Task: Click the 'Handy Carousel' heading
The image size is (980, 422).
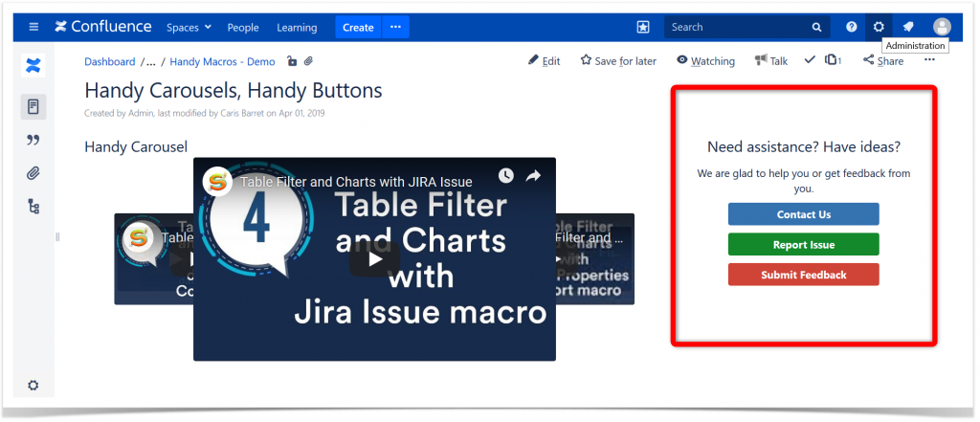Action: coord(136,147)
